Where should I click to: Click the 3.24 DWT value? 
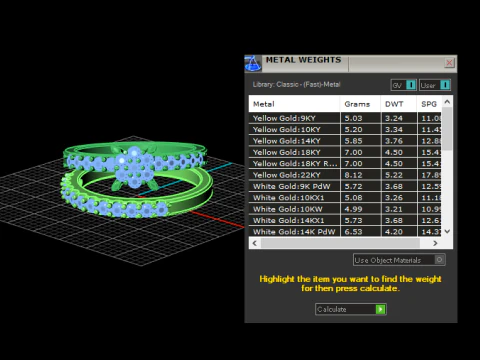pyautogui.click(x=394, y=118)
